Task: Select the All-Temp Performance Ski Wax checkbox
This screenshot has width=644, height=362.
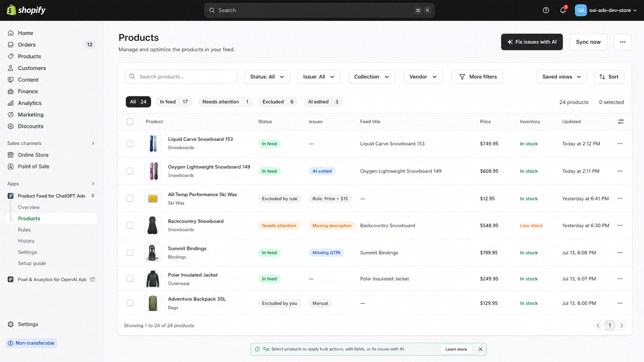Action: click(130, 199)
